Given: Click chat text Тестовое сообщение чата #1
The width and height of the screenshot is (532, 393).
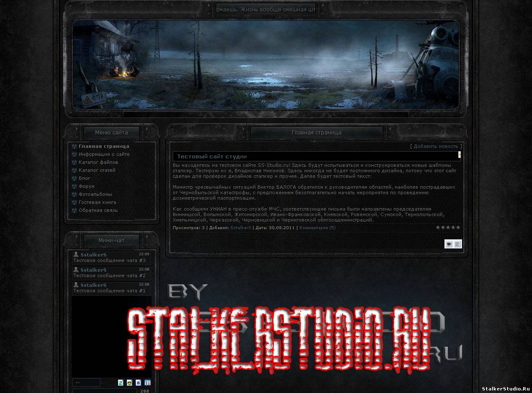Looking at the screenshot, I should (x=110, y=291).
